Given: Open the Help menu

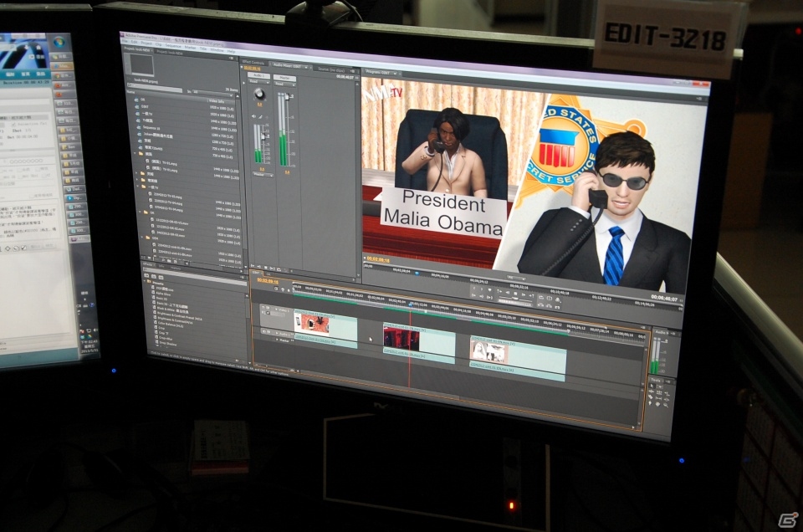Looking at the screenshot, I should tap(231, 51).
